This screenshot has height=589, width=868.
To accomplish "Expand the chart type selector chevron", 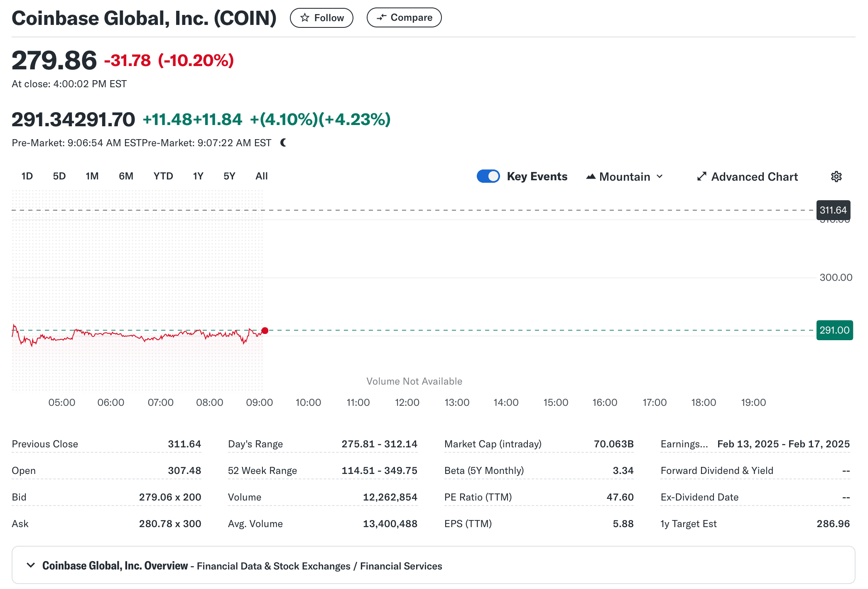I will pyautogui.click(x=660, y=177).
